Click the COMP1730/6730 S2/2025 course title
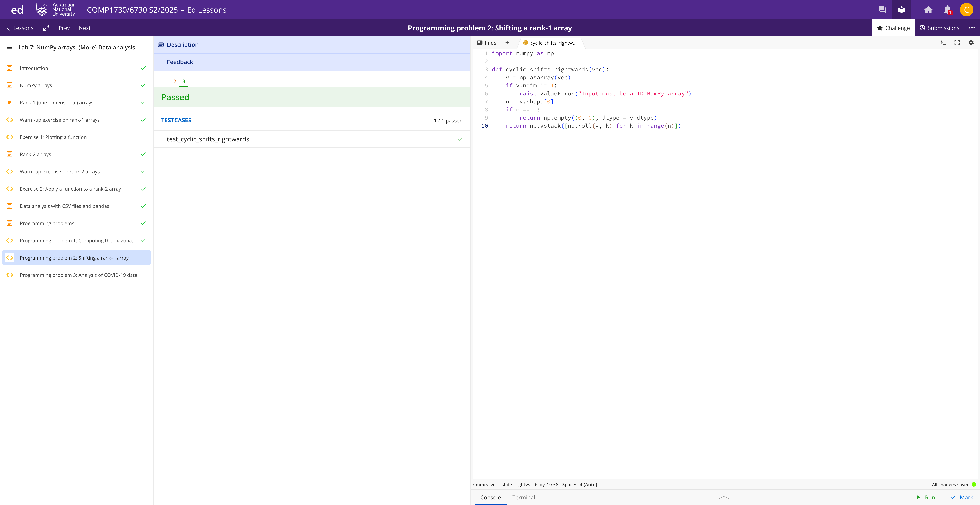This screenshot has width=980, height=505. pyautogui.click(x=157, y=10)
